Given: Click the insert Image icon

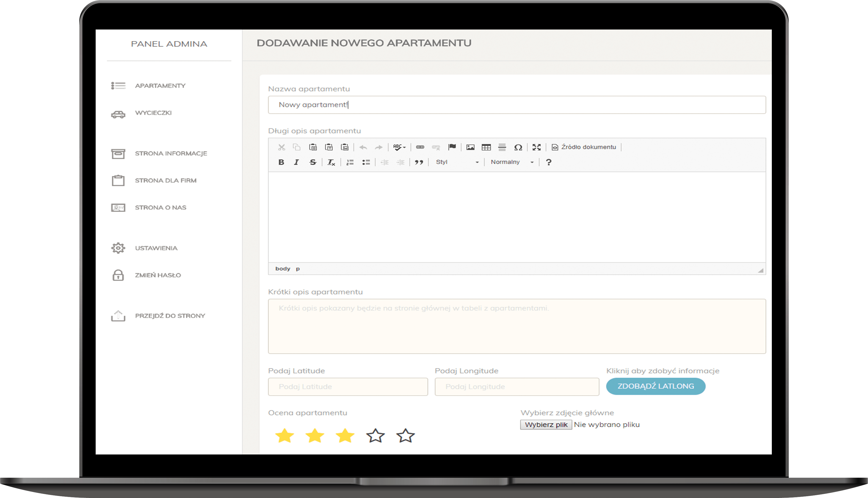Looking at the screenshot, I should pyautogui.click(x=470, y=147).
